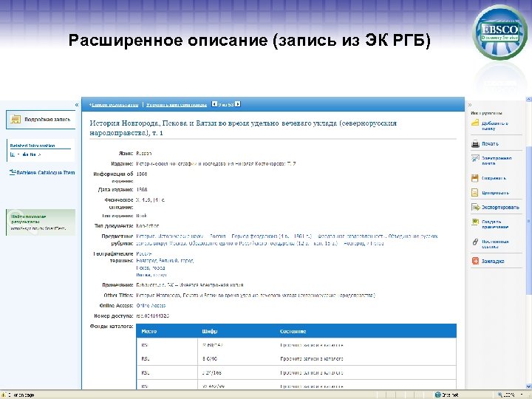532x399 pixels.
Task: Click the Номер доступа value
Action: coord(152,316)
